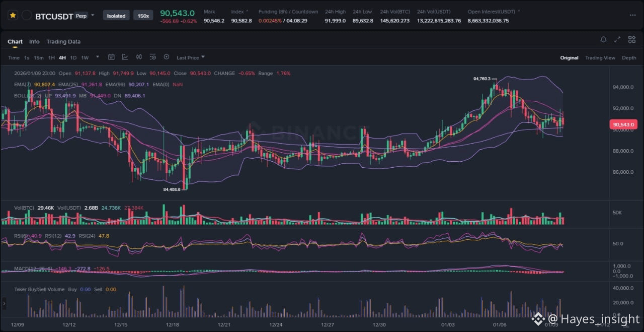
Task: Open the Info tab
Action: pos(34,42)
